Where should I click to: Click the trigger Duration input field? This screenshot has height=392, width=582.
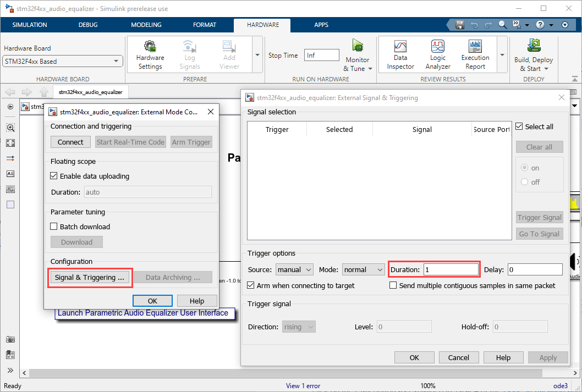[451, 269]
